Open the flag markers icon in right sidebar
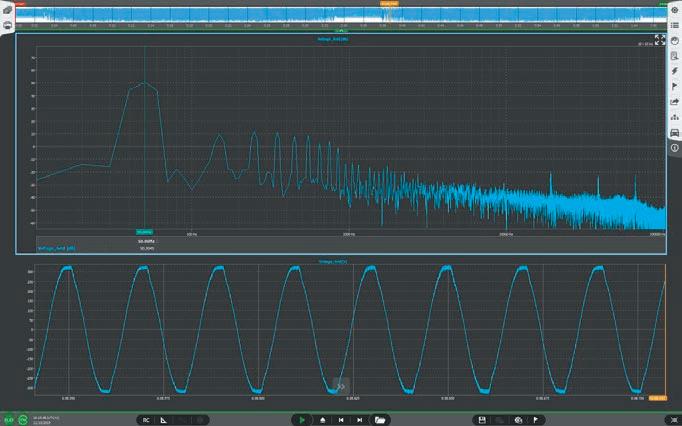The height and width of the screenshot is (426, 682). [675, 86]
